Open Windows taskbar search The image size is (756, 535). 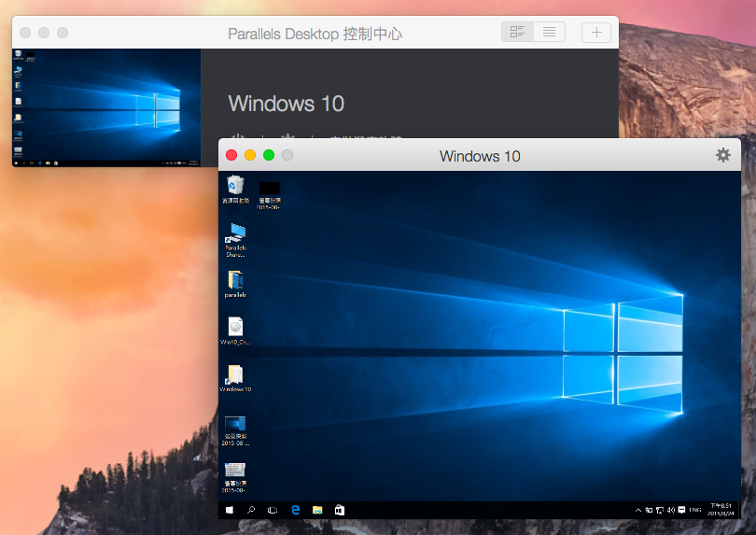[251, 510]
